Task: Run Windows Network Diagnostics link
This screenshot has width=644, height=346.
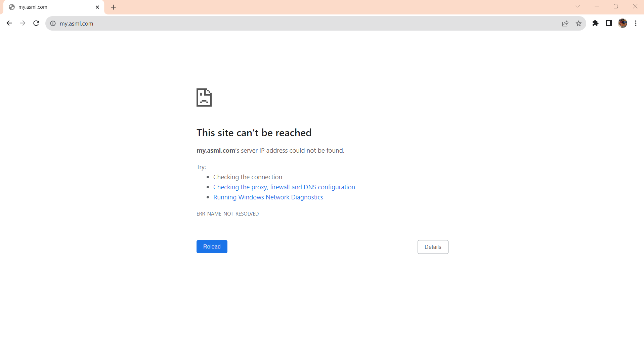Action: (x=268, y=197)
